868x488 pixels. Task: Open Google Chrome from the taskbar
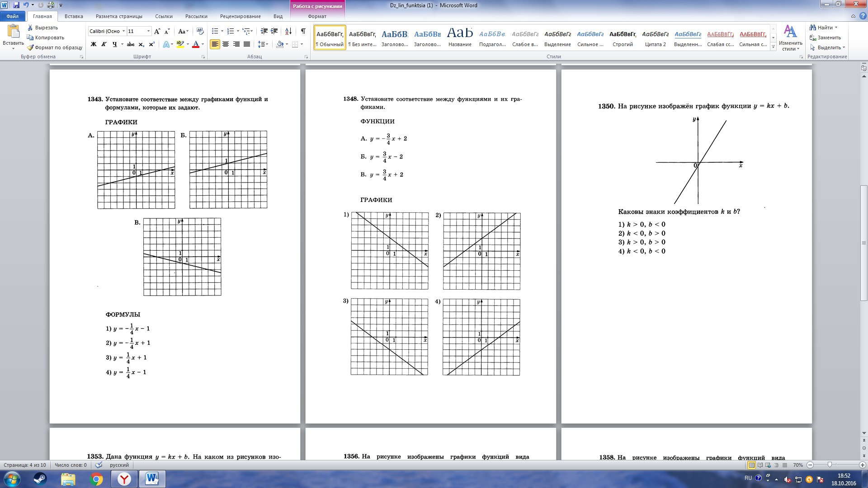point(96,479)
